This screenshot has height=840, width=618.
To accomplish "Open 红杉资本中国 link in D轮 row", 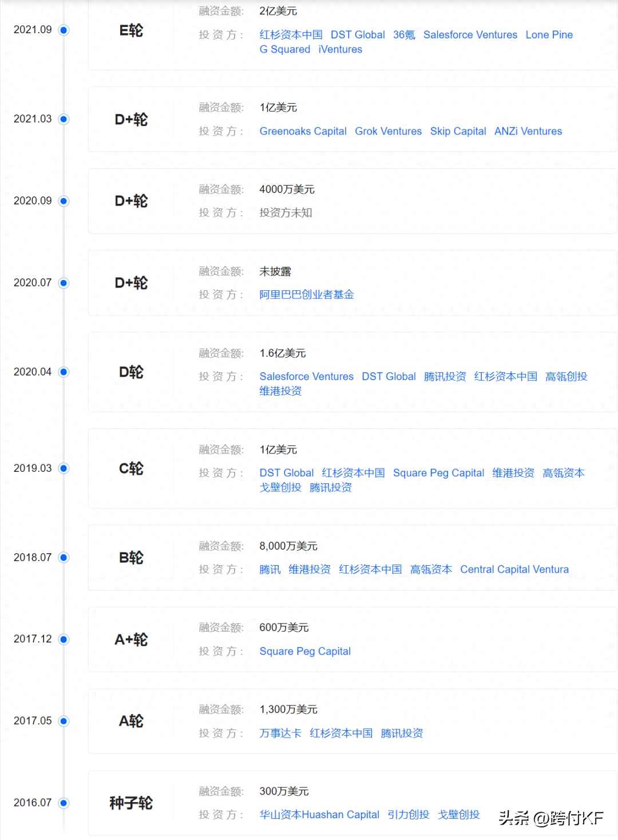I will pos(506,377).
